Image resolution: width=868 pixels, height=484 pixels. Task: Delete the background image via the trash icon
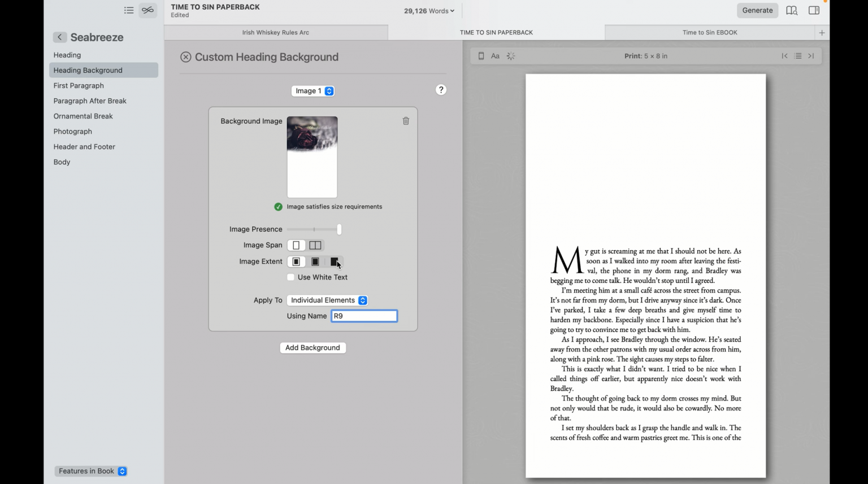tap(406, 120)
